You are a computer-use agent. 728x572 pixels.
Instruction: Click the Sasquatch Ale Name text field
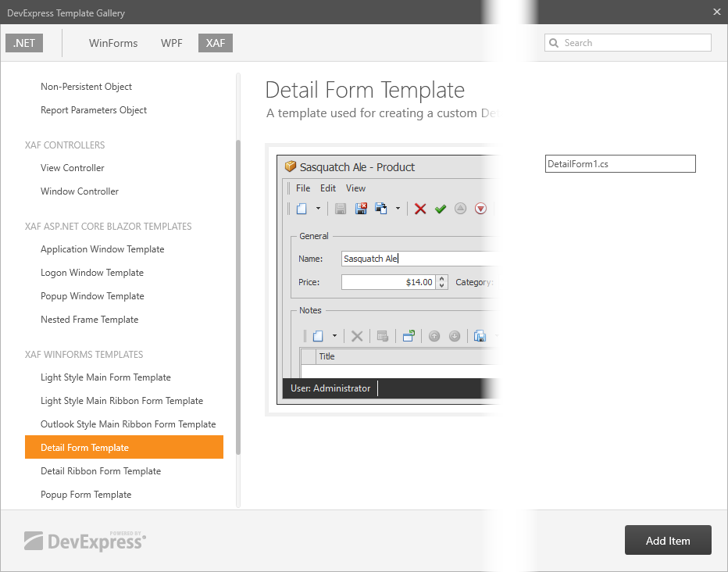(420, 259)
